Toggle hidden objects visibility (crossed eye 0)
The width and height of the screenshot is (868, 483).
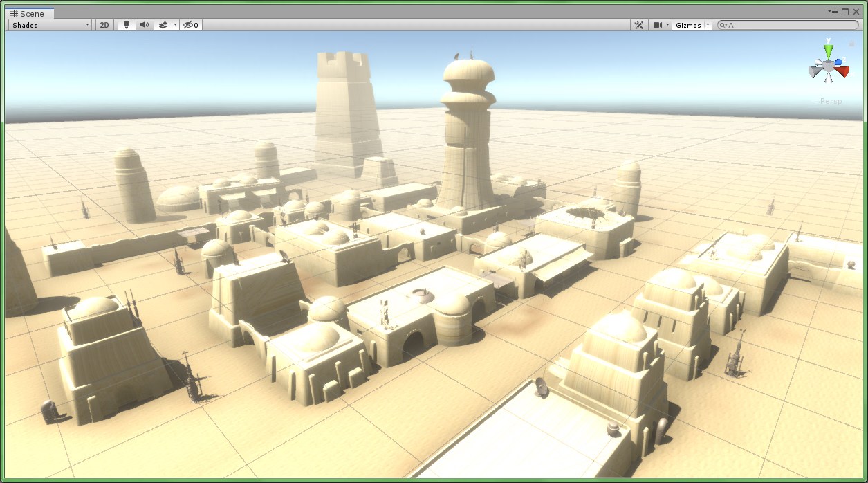coord(191,25)
